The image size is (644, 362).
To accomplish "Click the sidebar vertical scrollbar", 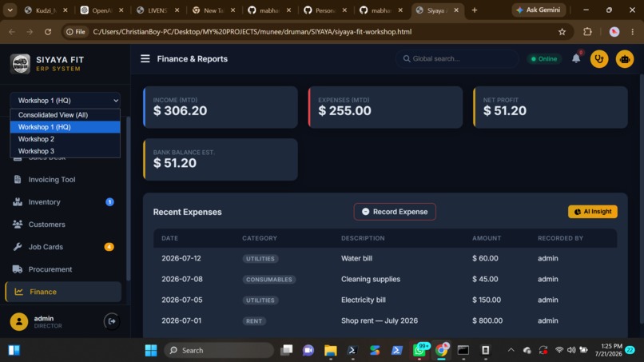I will (128, 198).
